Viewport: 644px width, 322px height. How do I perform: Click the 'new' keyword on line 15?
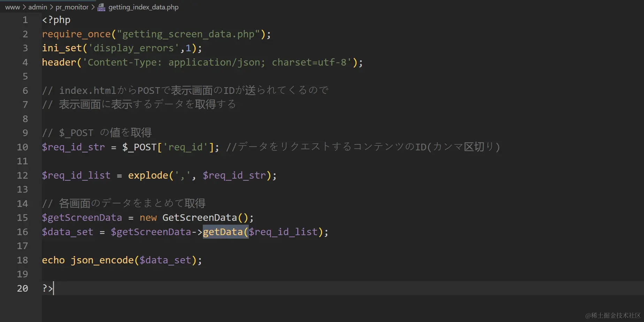[148, 218]
